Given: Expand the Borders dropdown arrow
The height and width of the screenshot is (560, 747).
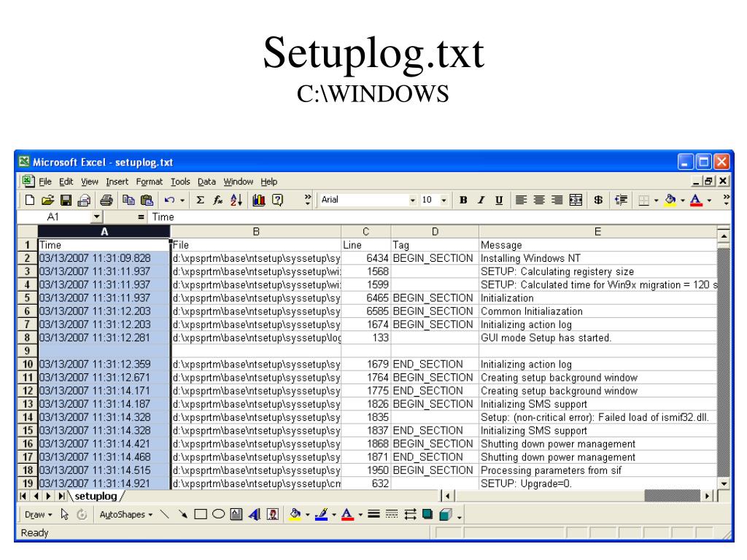Looking at the screenshot, I should (656, 201).
